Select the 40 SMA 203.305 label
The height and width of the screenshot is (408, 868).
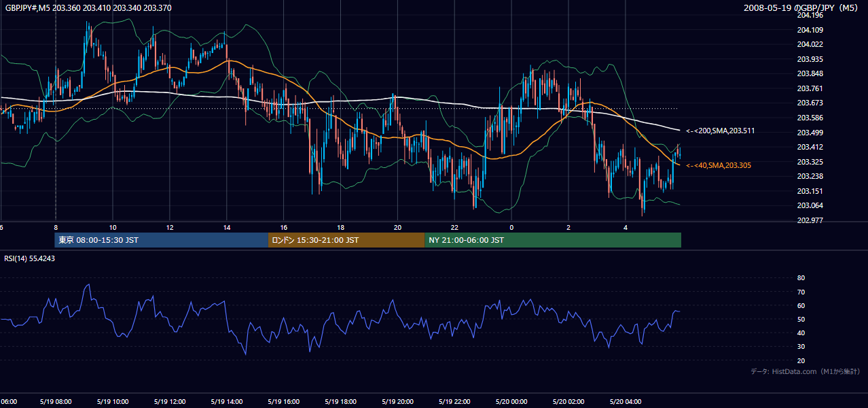(x=719, y=165)
